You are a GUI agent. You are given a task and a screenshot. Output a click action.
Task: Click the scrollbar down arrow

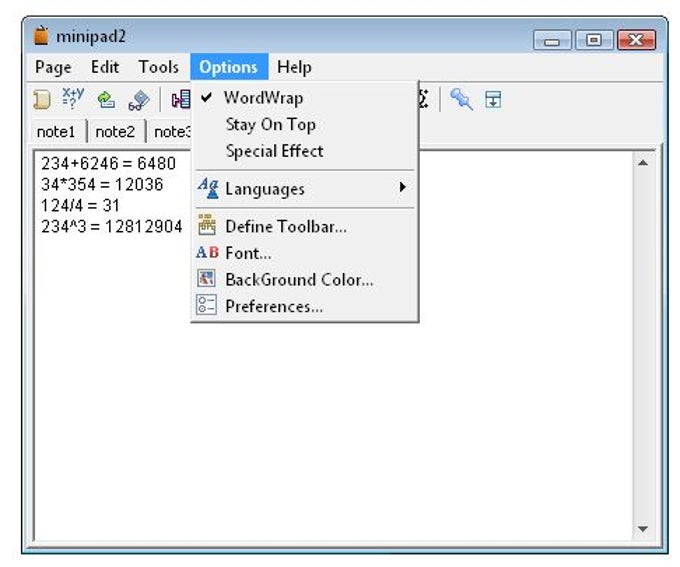[x=643, y=529]
